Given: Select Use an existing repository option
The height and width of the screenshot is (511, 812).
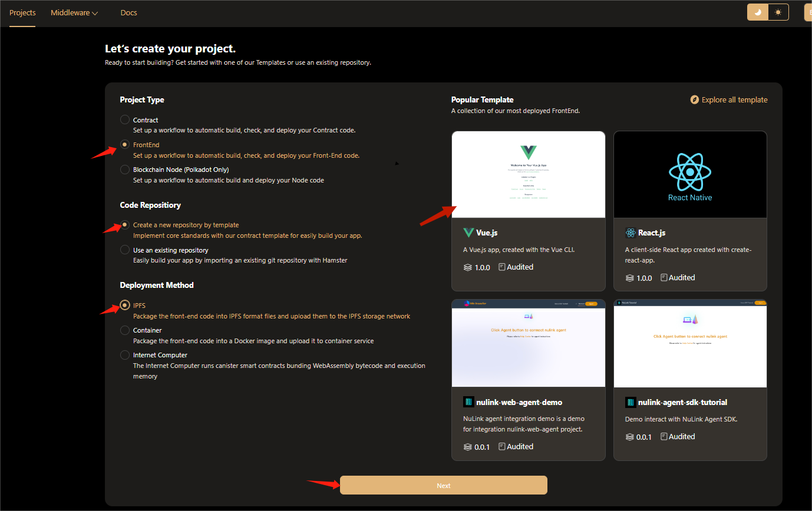Looking at the screenshot, I should pos(125,250).
